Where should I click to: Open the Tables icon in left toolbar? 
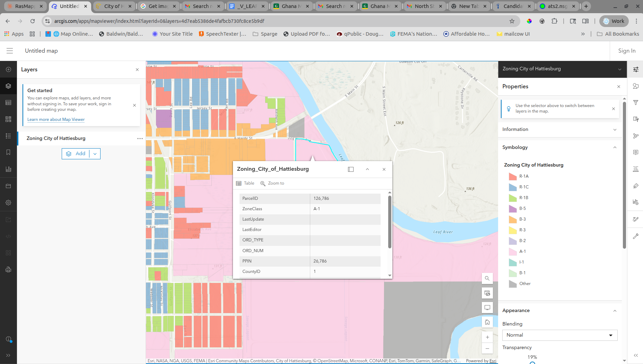(x=8, y=103)
